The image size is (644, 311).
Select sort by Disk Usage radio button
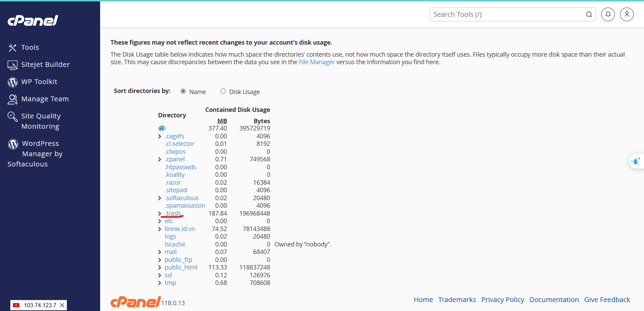(x=223, y=91)
